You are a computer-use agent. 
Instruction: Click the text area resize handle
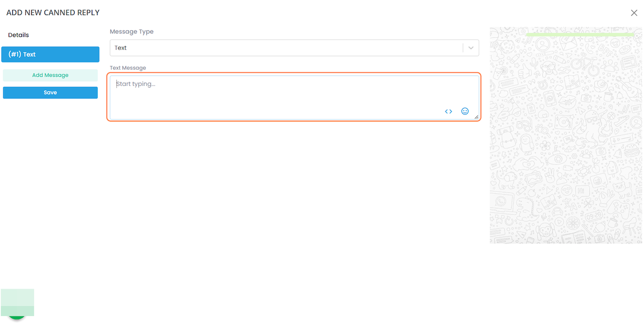coord(476,117)
